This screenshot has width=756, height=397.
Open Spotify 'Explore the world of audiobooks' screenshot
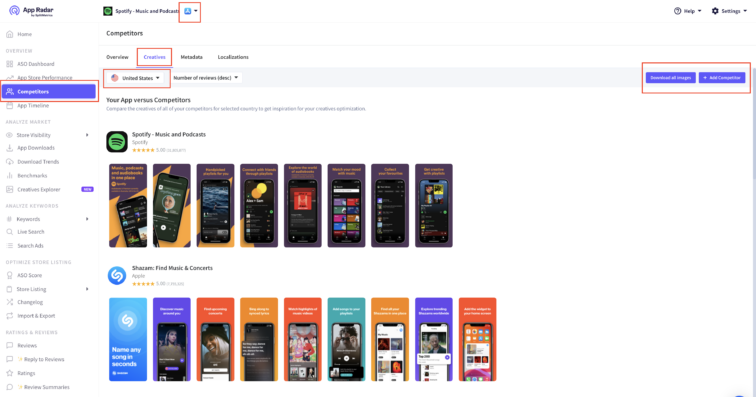pos(303,205)
